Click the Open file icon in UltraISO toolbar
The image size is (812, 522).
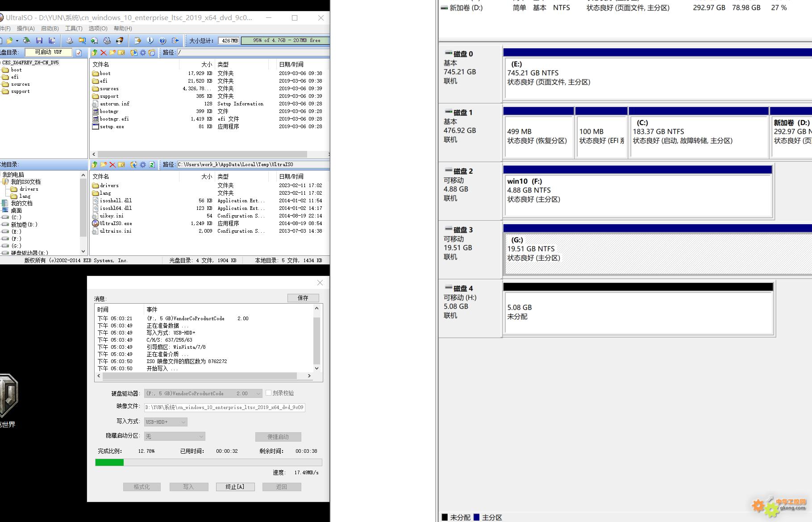click(9, 41)
